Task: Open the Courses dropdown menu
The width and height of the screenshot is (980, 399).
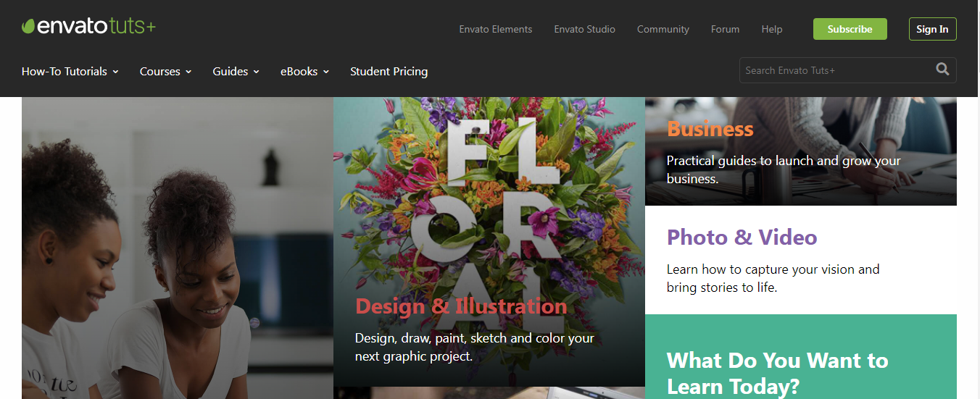Action: click(x=165, y=72)
